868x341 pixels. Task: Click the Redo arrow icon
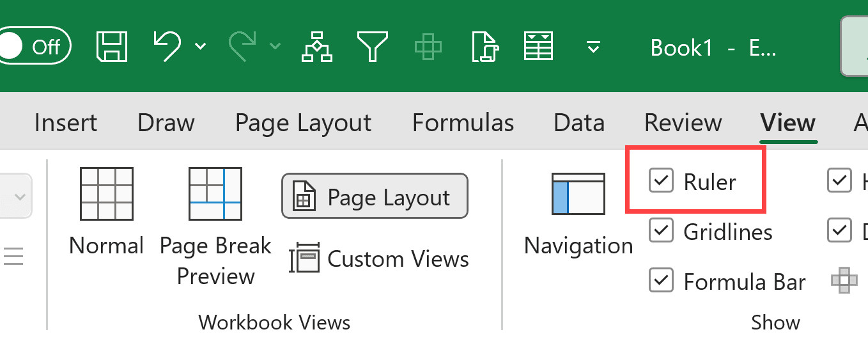pos(244,47)
